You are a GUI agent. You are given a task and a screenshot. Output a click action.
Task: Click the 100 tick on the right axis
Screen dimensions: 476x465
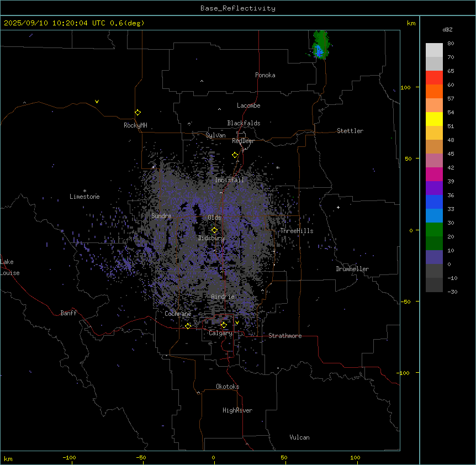tap(405, 87)
